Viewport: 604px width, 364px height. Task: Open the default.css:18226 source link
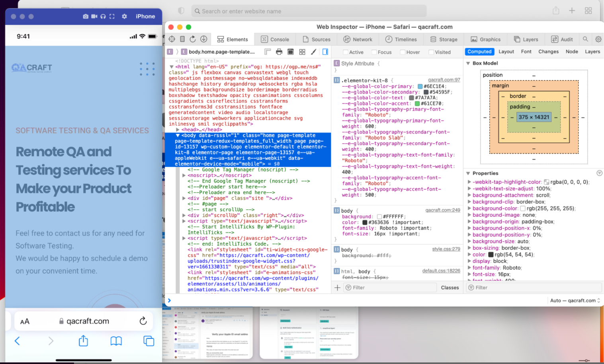pos(441,271)
